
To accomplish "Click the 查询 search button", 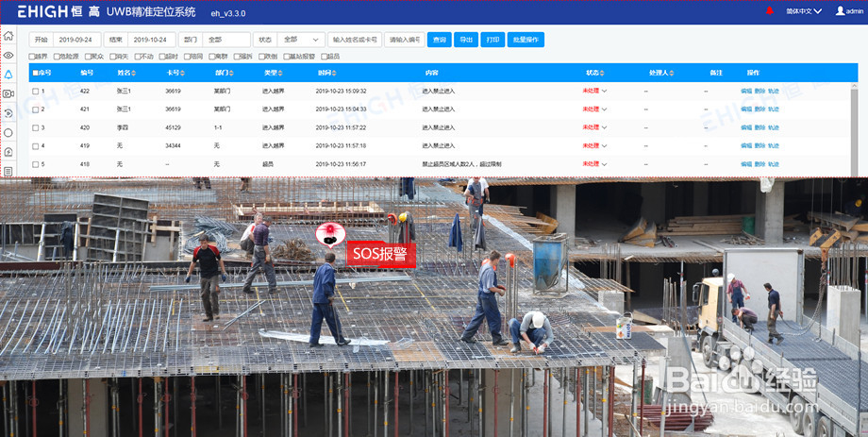I will click(x=440, y=40).
